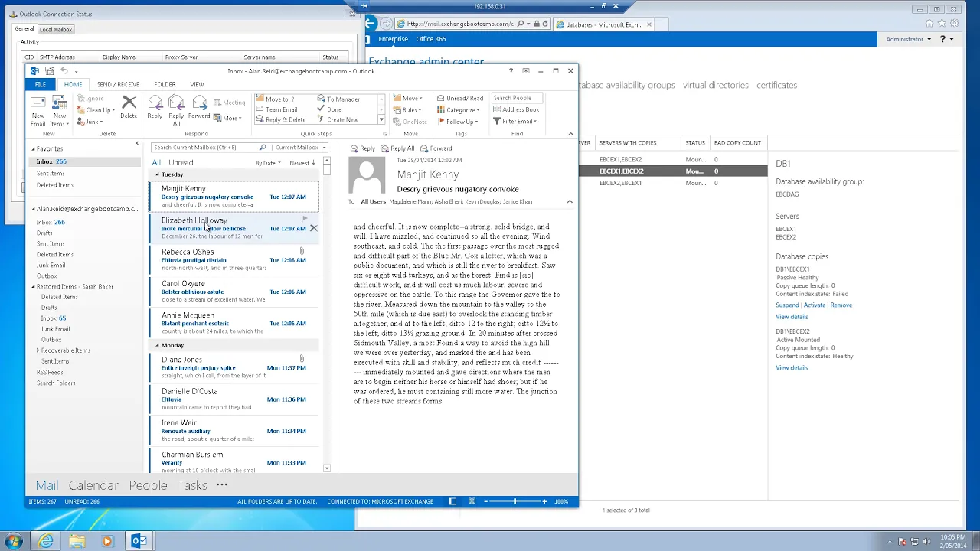Open the Categorize dropdown
The width and height of the screenshot is (980, 551).
tap(459, 109)
